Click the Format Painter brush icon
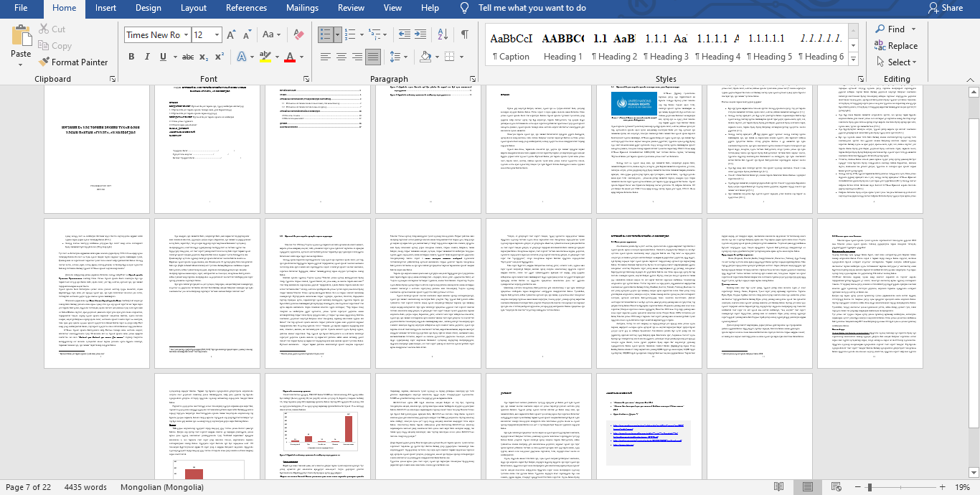This screenshot has height=495, width=980. (x=44, y=62)
